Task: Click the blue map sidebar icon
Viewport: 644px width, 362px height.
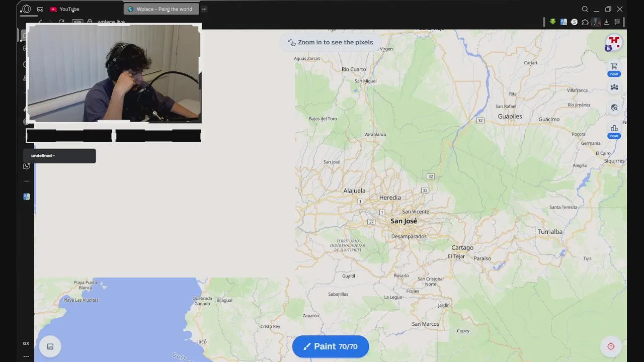Action: click(27, 197)
